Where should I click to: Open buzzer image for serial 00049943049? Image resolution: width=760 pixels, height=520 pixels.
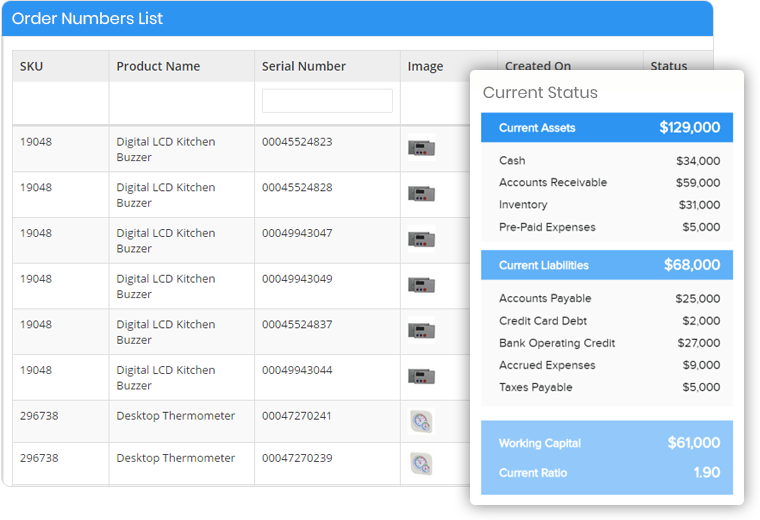(x=421, y=284)
